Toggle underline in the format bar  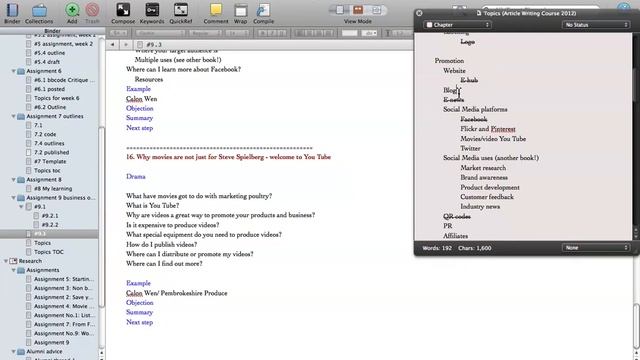point(282,33)
